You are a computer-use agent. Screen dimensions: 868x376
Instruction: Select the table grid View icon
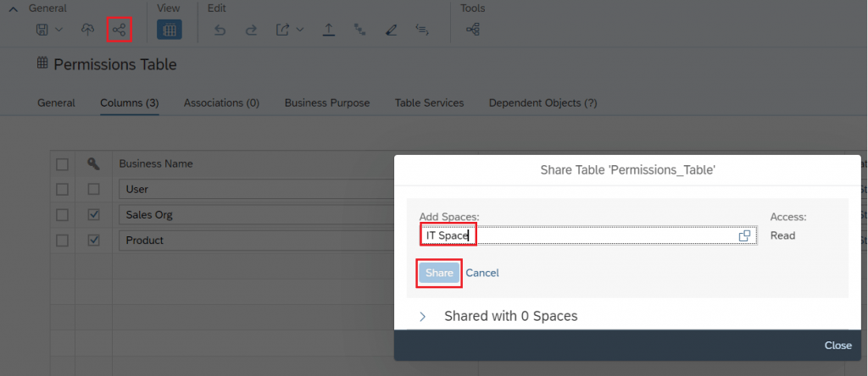pyautogui.click(x=170, y=30)
